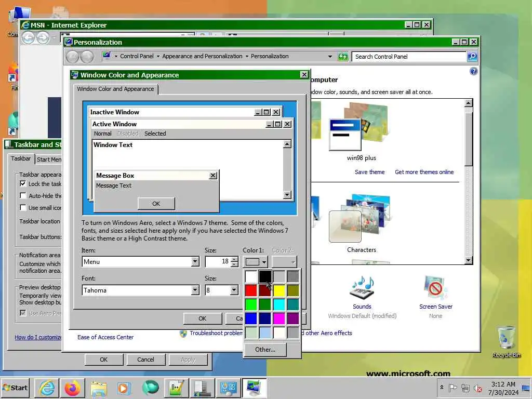Viewport: 532px width, 399px height.
Task: Click Other... to choose custom color
Action: [x=265, y=350]
